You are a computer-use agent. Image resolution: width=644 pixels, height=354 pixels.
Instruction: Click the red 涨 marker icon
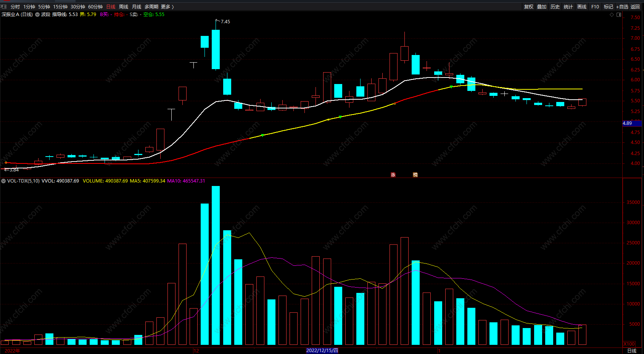coord(393,175)
